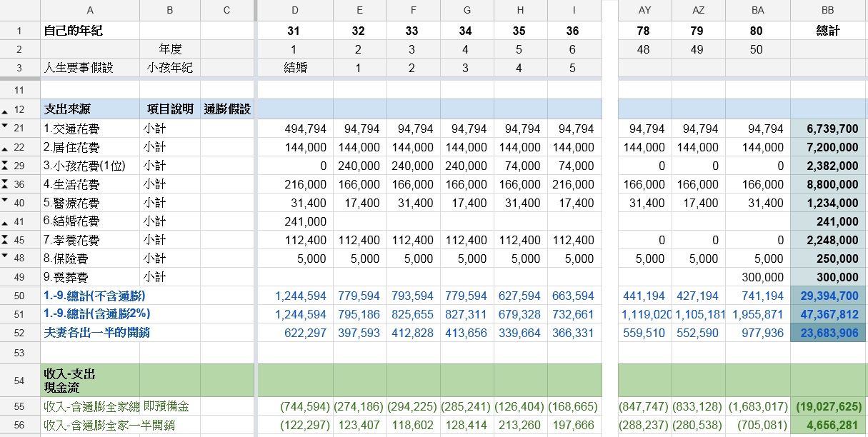
Task: Click total cell showing 47,367,812
Action: click(827, 314)
